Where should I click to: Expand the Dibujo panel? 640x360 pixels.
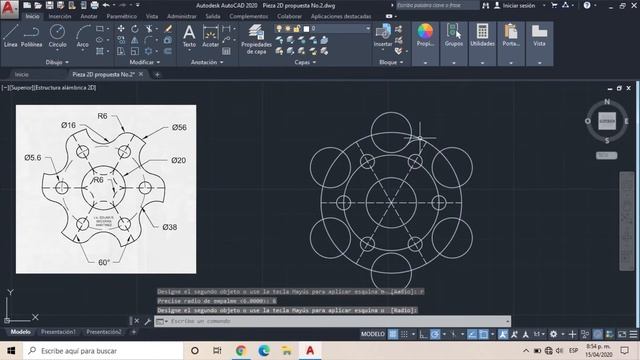[57, 62]
